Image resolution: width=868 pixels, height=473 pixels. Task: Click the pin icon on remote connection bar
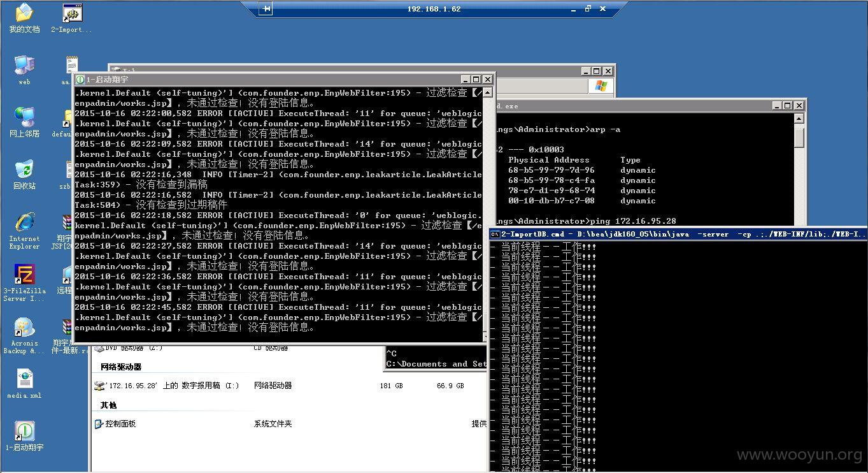(266, 9)
